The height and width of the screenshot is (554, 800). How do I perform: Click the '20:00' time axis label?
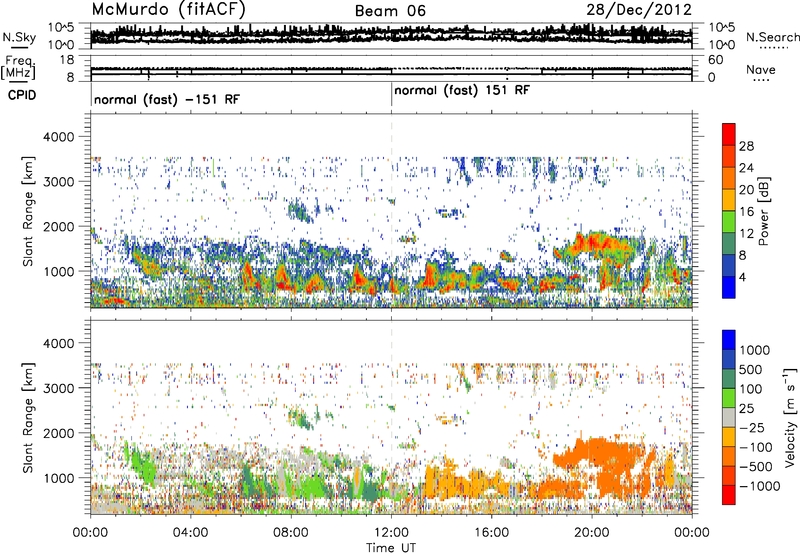tap(591, 533)
